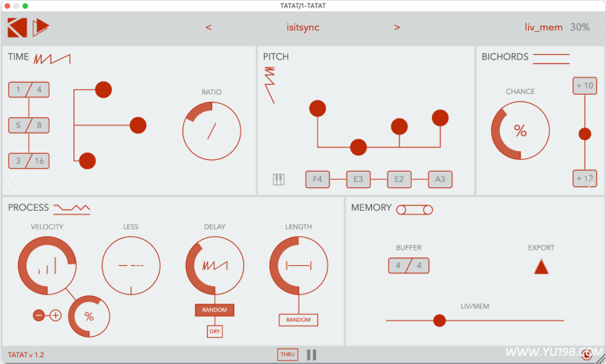Click the velocity minus button
The width and height of the screenshot is (606, 364).
point(39,316)
